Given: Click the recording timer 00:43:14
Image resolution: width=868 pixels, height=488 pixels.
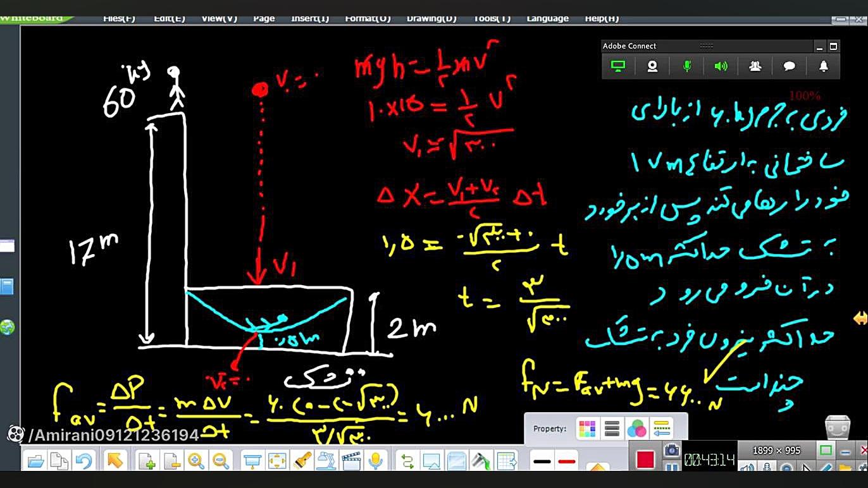Looking at the screenshot, I should coord(709,460).
